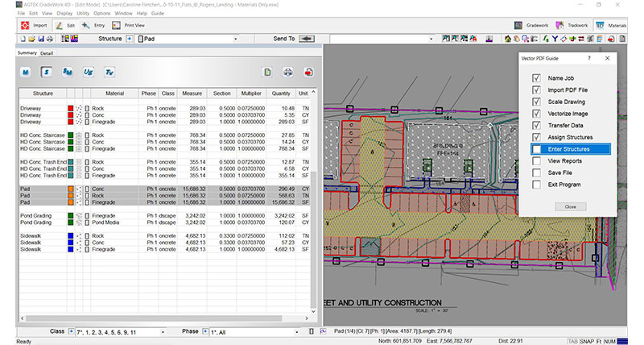
Task: Switch to the Trackwork module
Action: coord(572,26)
